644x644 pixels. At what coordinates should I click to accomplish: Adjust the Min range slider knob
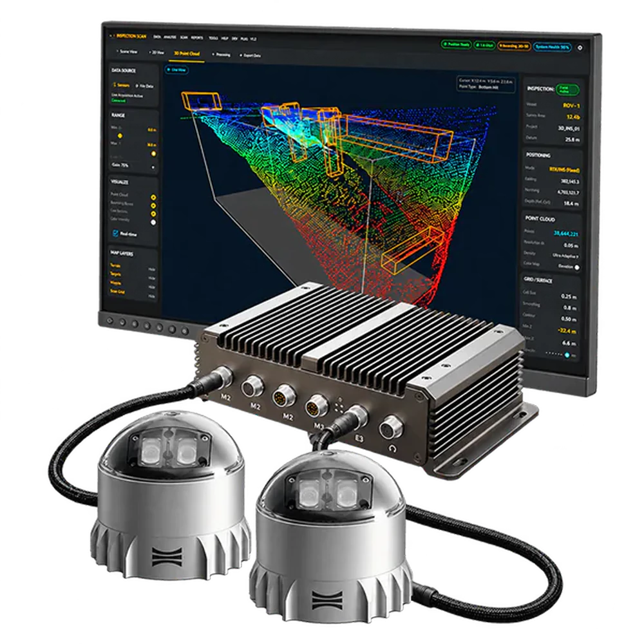click(x=120, y=135)
